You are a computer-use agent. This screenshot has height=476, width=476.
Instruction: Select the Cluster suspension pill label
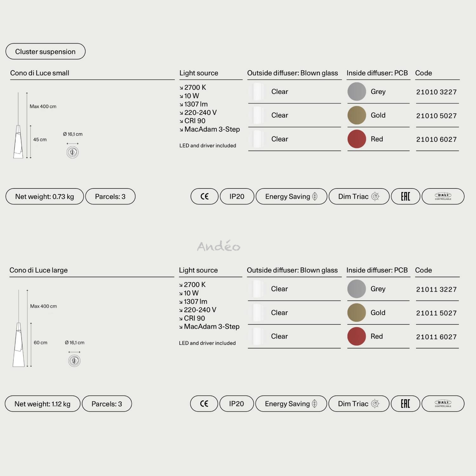(45, 51)
